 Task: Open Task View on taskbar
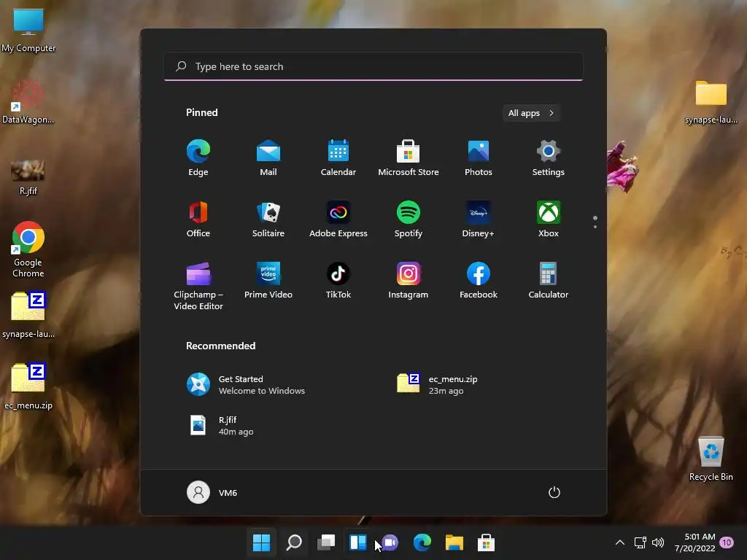tap(326, 542)
